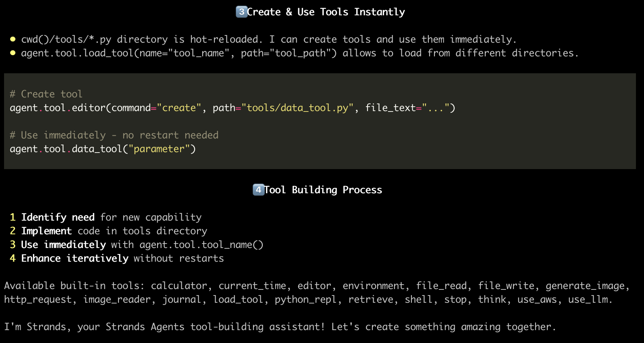Click the "tools/data_tool.py" path string

point(297,108)
